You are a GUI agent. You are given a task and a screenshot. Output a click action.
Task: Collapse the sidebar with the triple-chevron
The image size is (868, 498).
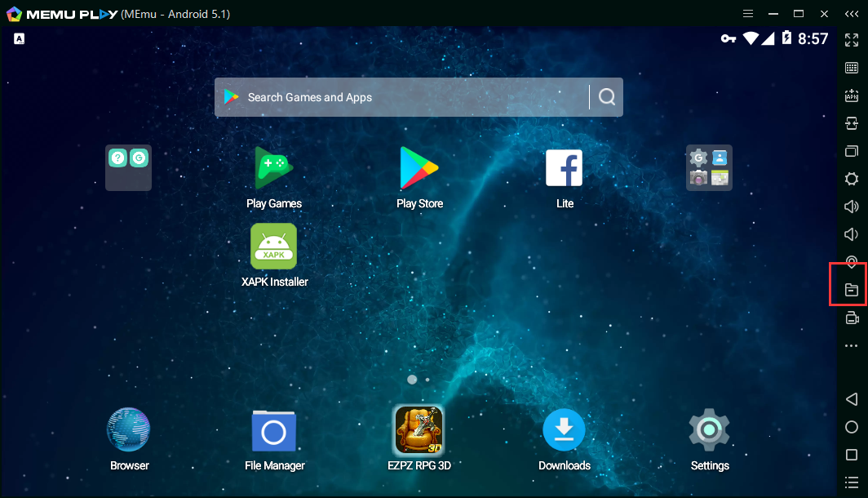[x=851, y=14]
